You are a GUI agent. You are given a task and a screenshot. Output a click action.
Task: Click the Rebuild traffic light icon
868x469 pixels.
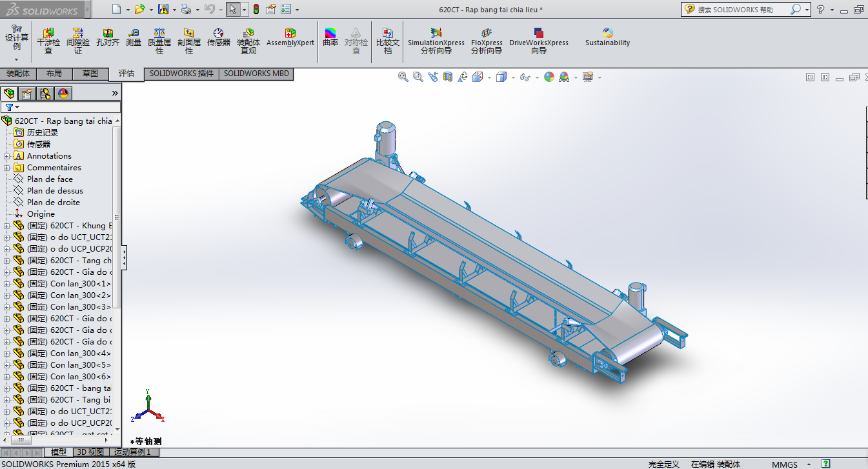point(256,9)
